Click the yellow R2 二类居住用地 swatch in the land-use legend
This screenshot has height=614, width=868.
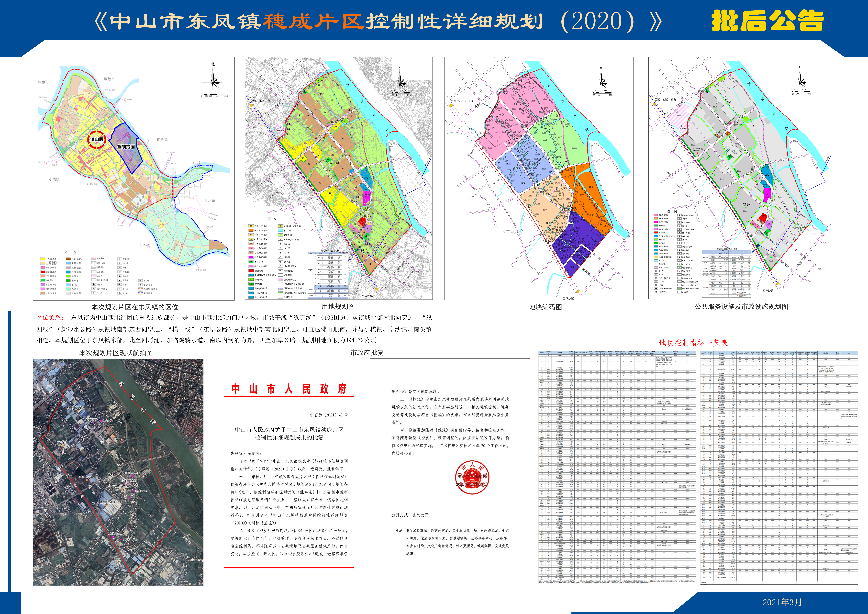click(x=251, y=226)
